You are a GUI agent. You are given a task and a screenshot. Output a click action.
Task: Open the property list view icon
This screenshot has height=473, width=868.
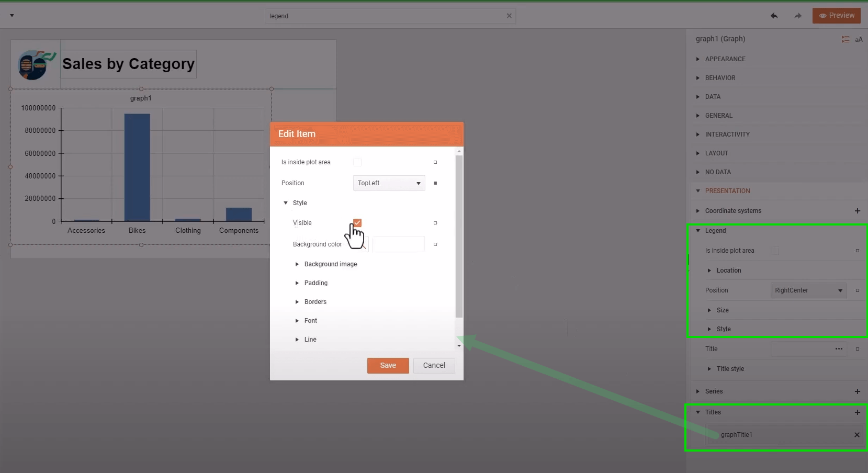[x=846, y=39]
